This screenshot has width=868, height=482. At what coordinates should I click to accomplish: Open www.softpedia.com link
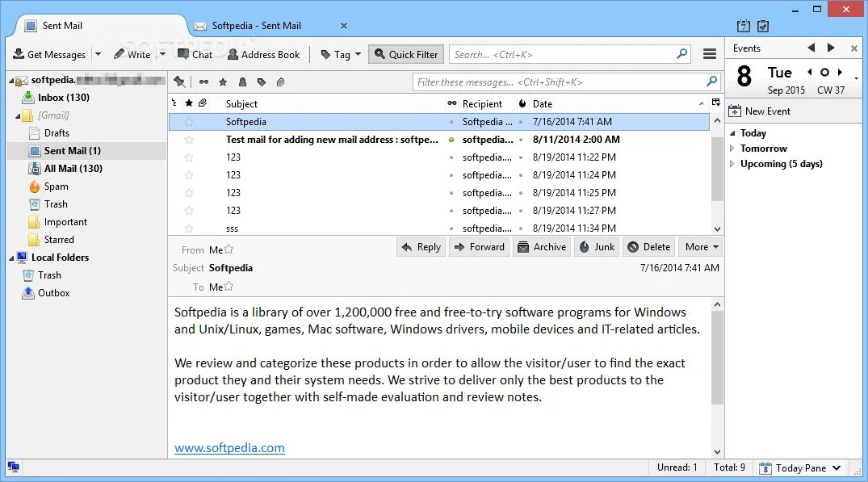[x=230, y=448]
